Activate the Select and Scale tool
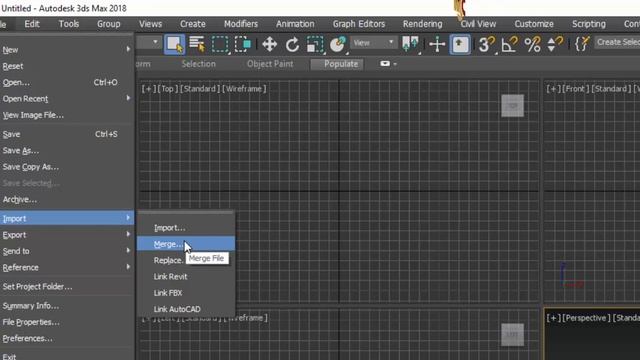 coord(315,44)
